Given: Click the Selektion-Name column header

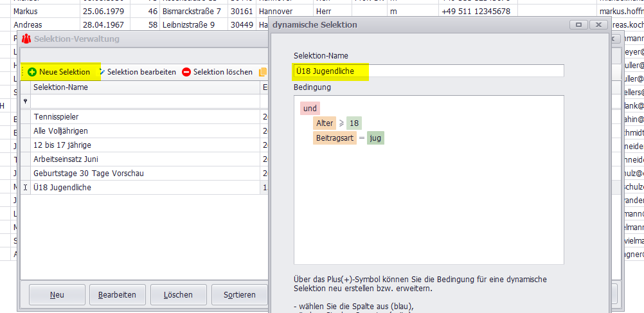Looking at the screenshot, I should point(61,87).
